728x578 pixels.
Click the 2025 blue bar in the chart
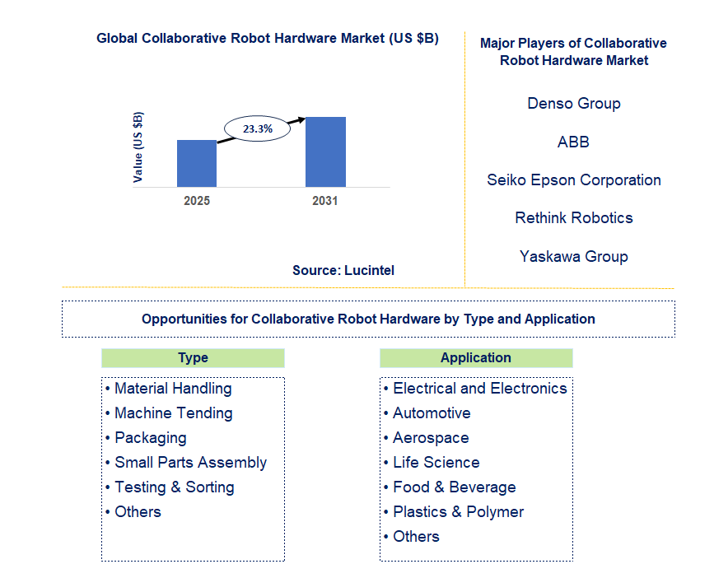(x=197, y=163)
